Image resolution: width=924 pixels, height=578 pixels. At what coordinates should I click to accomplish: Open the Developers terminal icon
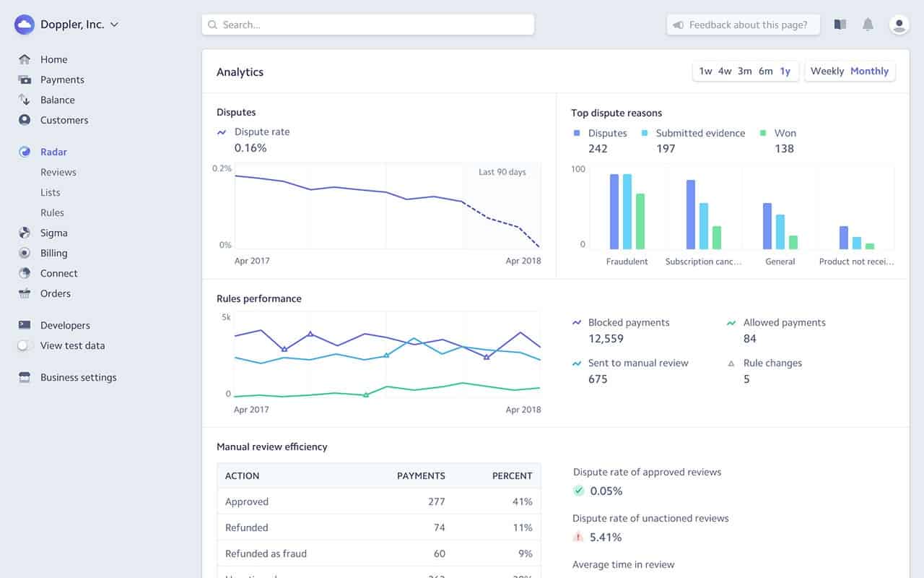[x=25, y=325]
